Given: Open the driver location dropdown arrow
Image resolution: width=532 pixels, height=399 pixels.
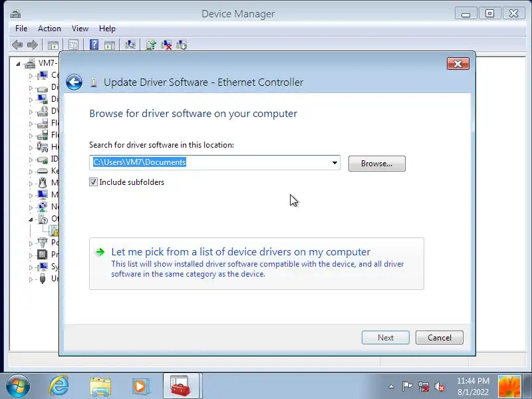Looking at the screenshot, I should (334, 163).
